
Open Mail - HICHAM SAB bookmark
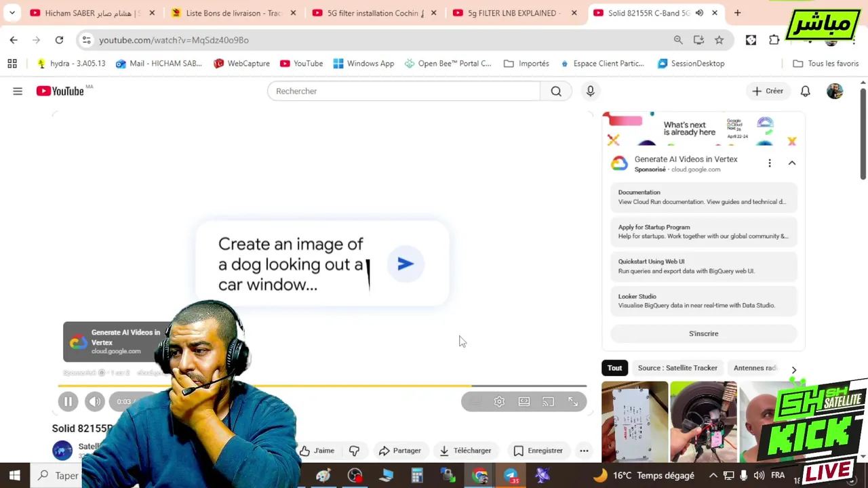click(159, 63)
